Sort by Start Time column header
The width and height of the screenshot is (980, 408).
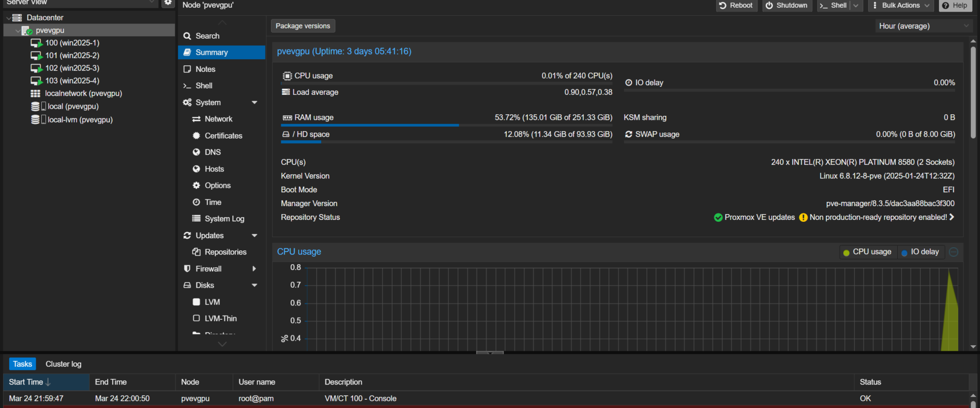(x=46, y=382)
